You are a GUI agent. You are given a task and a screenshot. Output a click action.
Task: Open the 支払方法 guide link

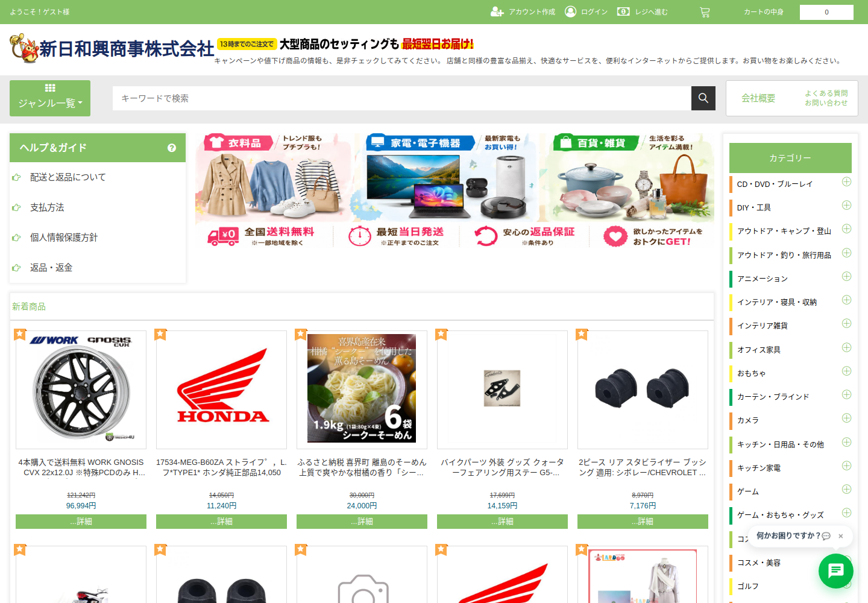[47, 207]
